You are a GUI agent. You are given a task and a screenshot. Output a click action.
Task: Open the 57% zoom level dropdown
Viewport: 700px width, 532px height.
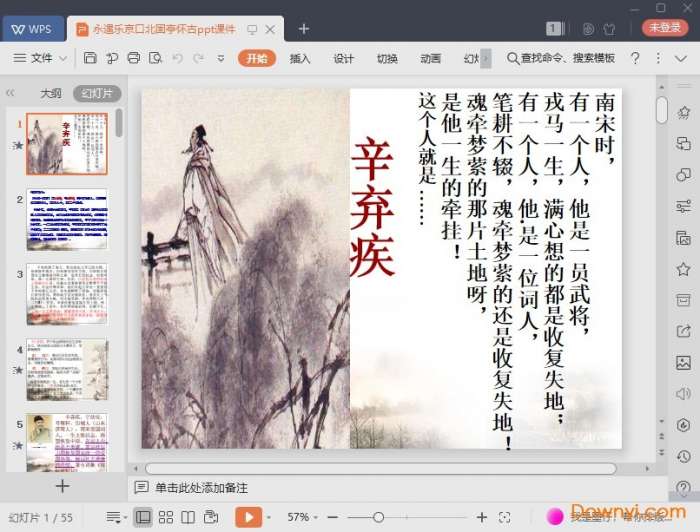(x=302, y=517)
